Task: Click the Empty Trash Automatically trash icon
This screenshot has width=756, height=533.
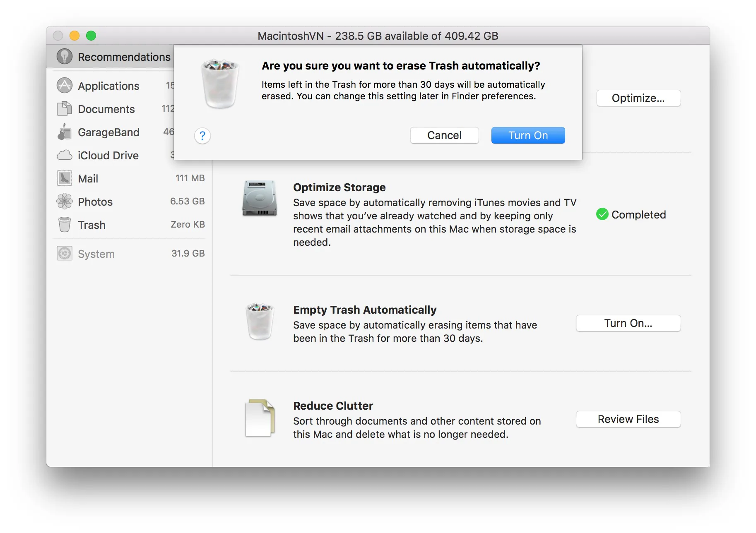Action: coord(260,321)
